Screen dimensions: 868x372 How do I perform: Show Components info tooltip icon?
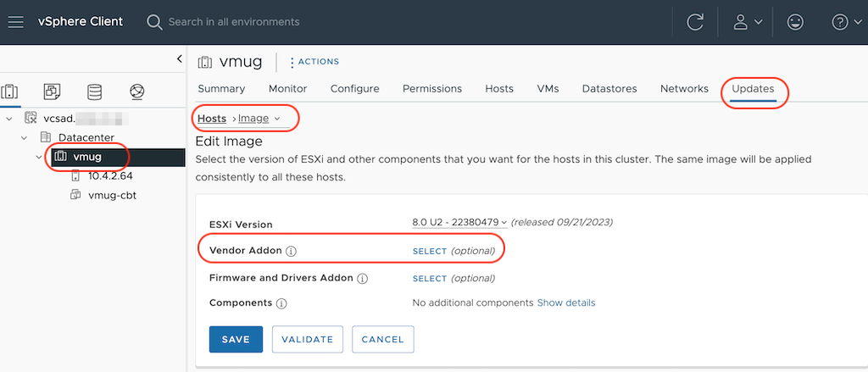coord(281,303)
